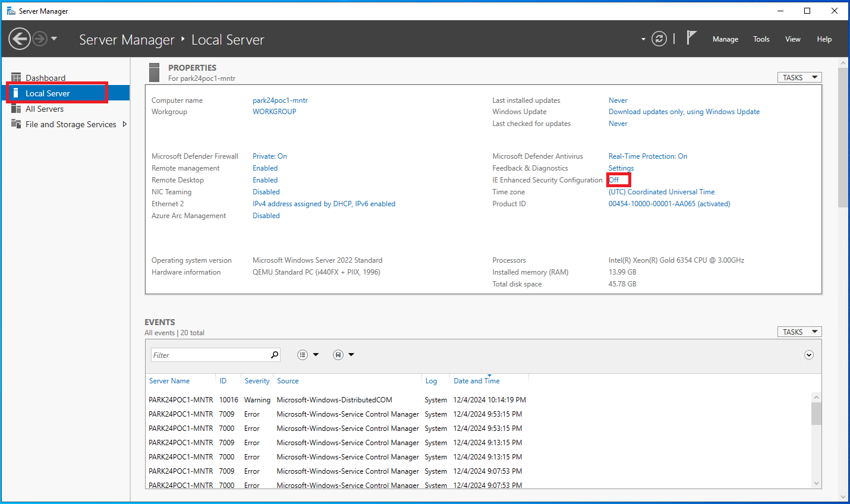
Task: Click events list scroll down arrow
Action: pyautogui.click(x=816, y=483)
